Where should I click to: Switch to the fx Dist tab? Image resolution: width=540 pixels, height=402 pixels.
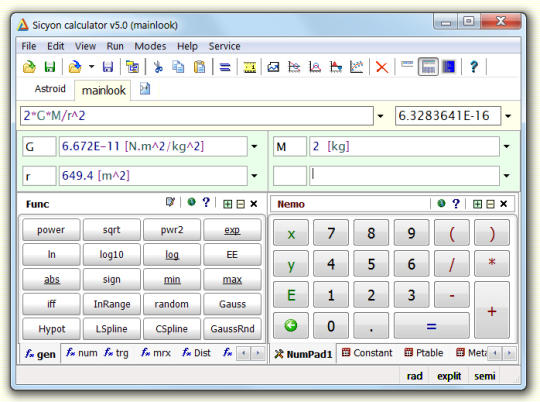pos(196,353)
